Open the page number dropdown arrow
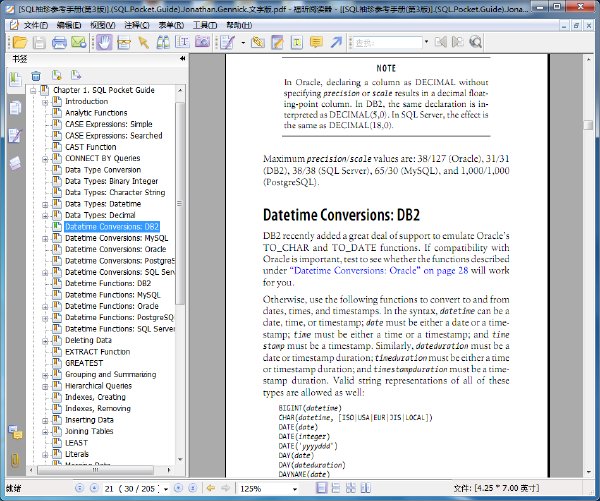This screenshot has height=501, width=600. [166, 489]
